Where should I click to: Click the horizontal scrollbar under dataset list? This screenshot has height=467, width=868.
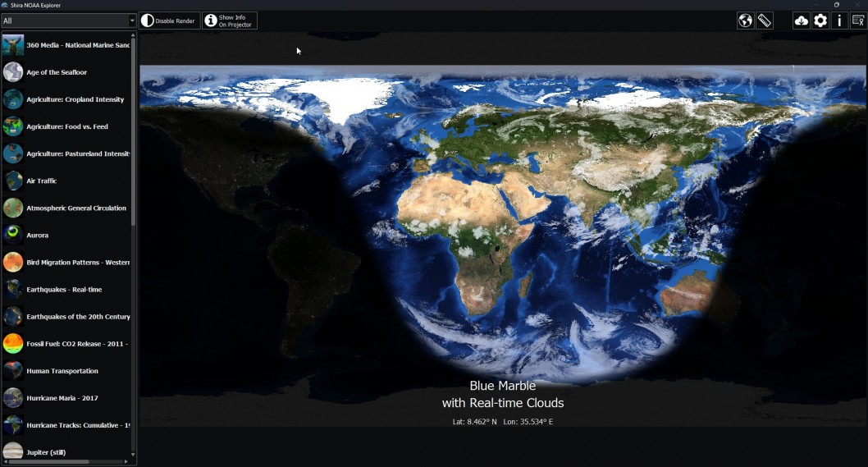[x=49, y=462]
